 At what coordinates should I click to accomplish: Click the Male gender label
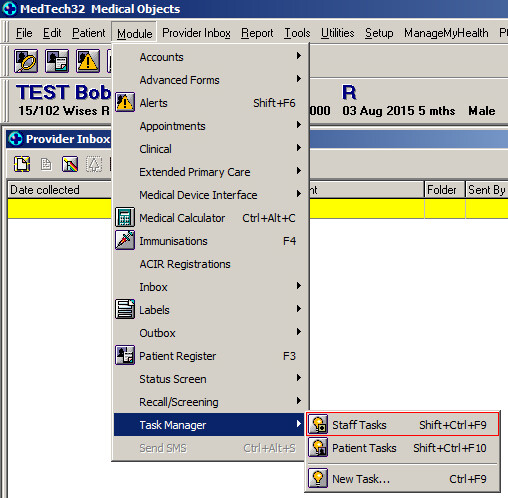(481, 111)
